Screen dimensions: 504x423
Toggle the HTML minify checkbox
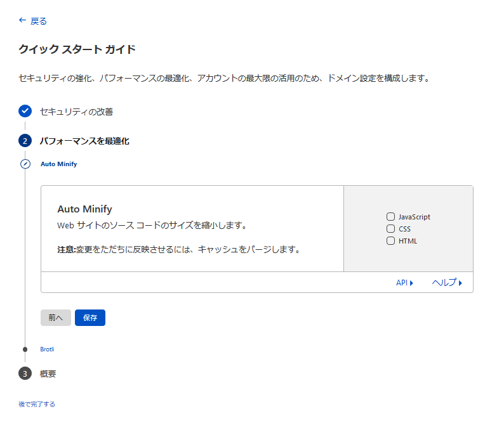pyautogui.click(x=391, y=240)
